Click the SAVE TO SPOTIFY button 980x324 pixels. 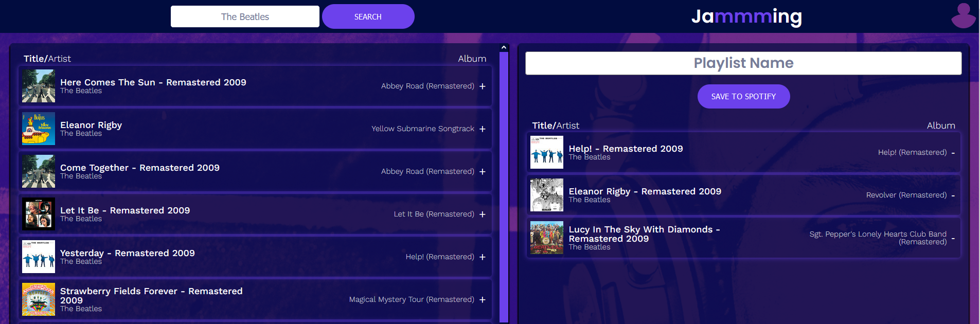(743, 96)
